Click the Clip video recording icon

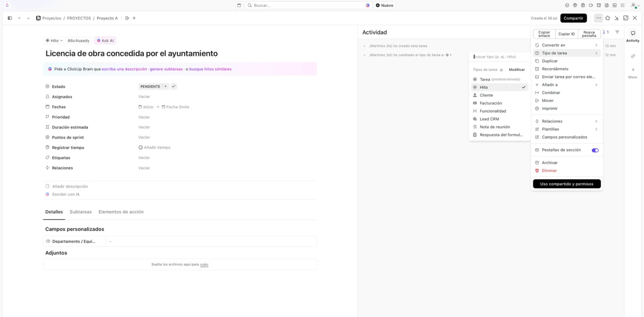pyautogui.click(x=591, y=5)
